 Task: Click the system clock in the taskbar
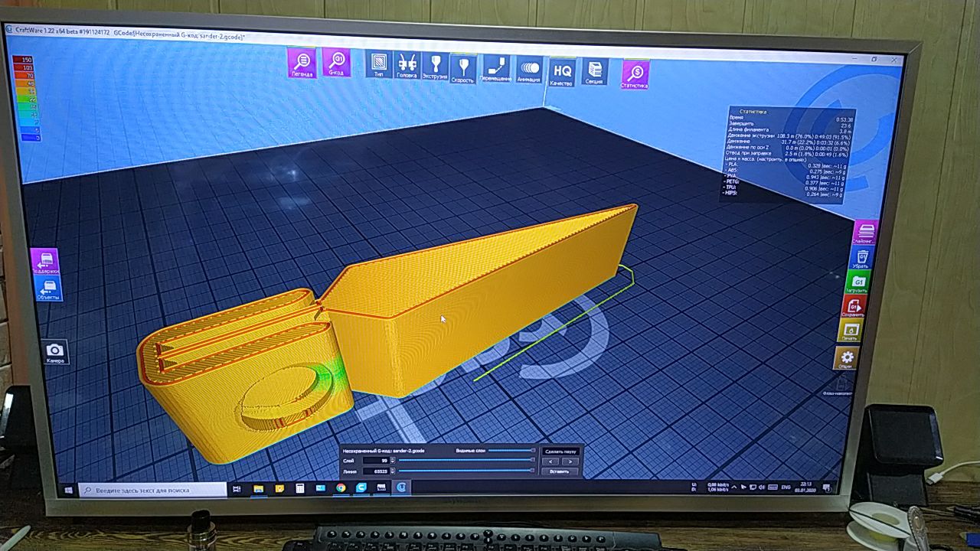(805, 486)
